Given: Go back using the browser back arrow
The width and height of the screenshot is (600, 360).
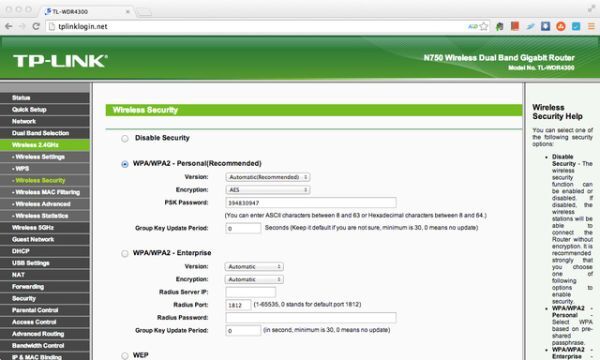Looking at the screenshot, I should [8, 26].
